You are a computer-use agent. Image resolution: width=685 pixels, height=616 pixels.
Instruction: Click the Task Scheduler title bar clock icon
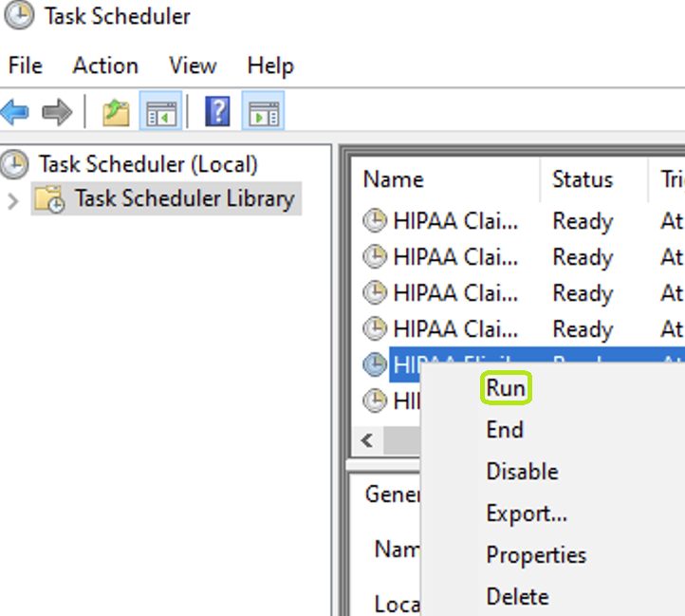(x=19, y=15)
